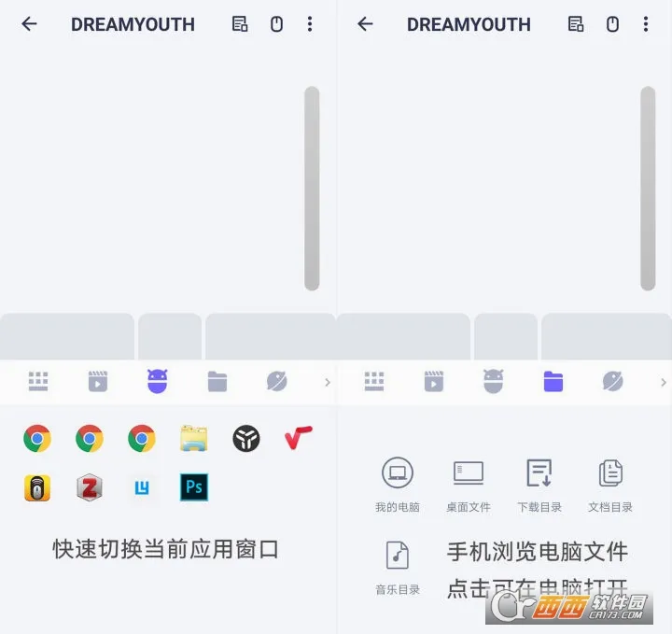Open the three-dot overflow menu on left screen
Image resolution: width=672 pixels, height=634 pixels.
(x=310, y=24)
